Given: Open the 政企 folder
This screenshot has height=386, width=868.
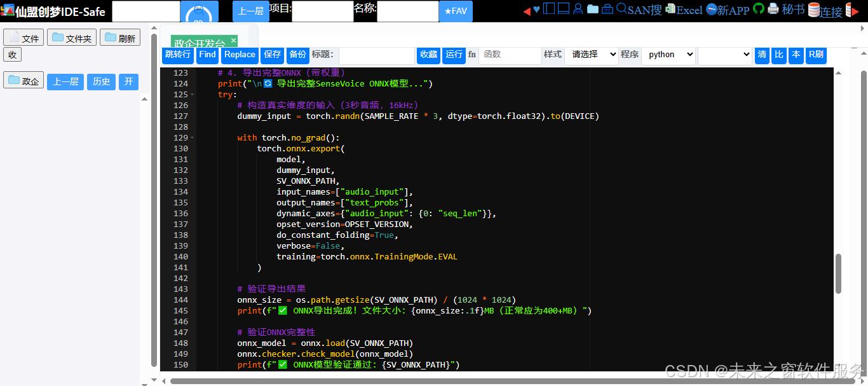Looking at the screenshot, I should (24, 81).
